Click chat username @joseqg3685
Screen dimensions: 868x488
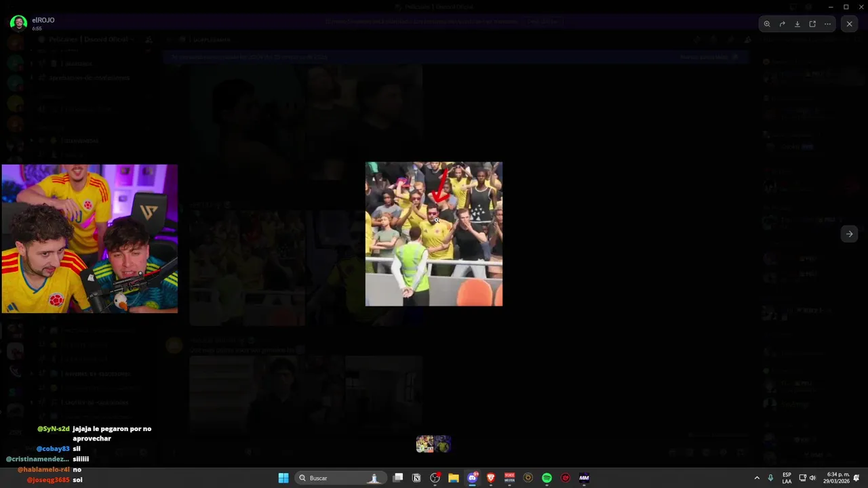coord(48,480)
